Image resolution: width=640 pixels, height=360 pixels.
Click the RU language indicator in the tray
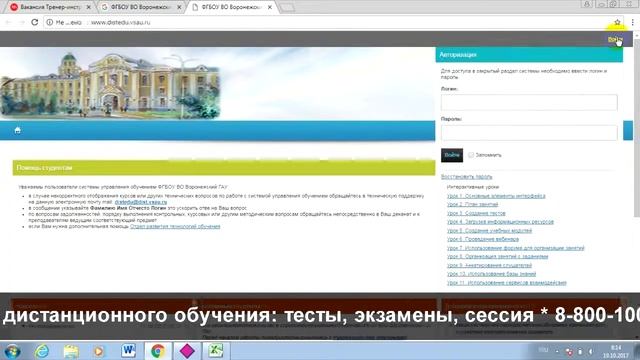pyautogui.click(x=543, y=350)
